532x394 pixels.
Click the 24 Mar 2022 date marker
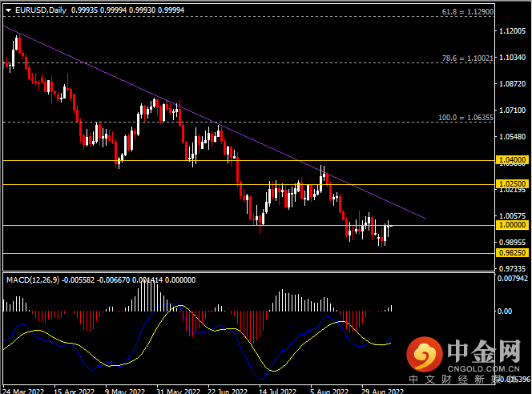(x=24, y=389)
